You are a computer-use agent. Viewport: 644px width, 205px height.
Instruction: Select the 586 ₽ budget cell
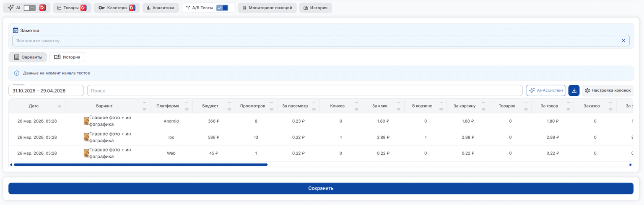214,137
